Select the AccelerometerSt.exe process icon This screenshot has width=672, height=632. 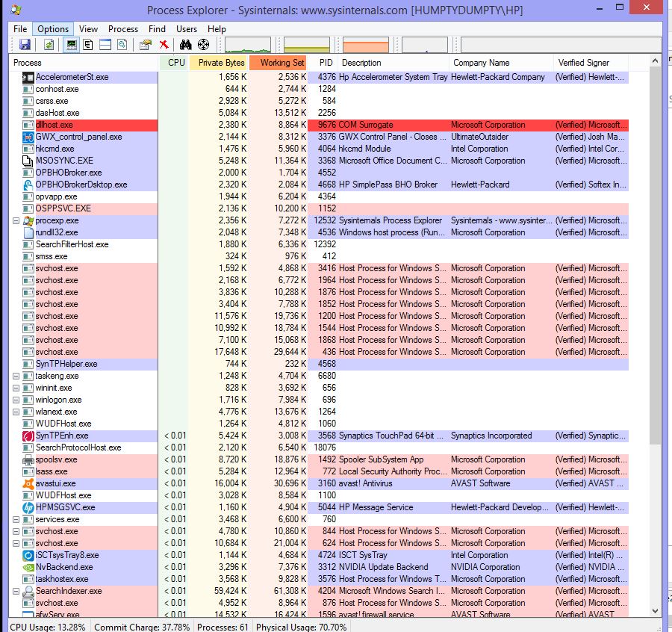click(28, 77)
